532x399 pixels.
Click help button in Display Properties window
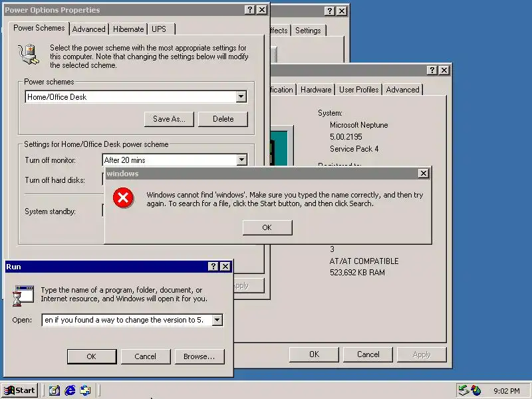[x=329, y=11]
